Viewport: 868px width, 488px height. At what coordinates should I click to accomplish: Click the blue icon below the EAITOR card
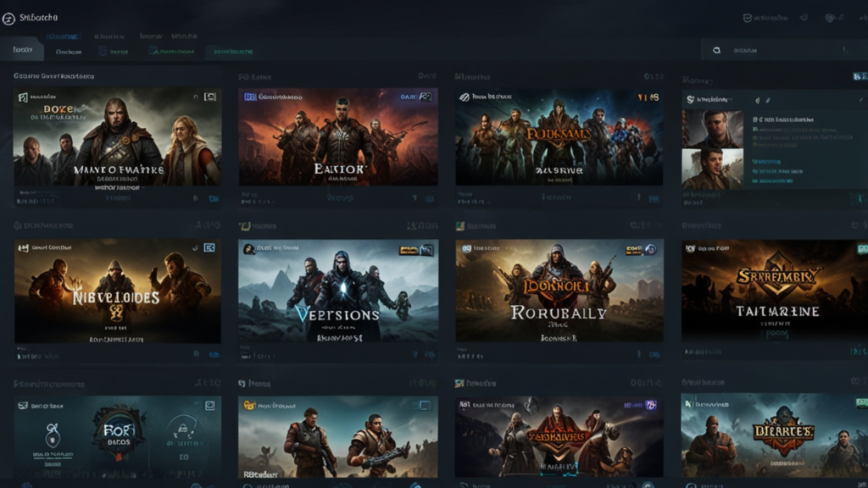tap(430, 198)
